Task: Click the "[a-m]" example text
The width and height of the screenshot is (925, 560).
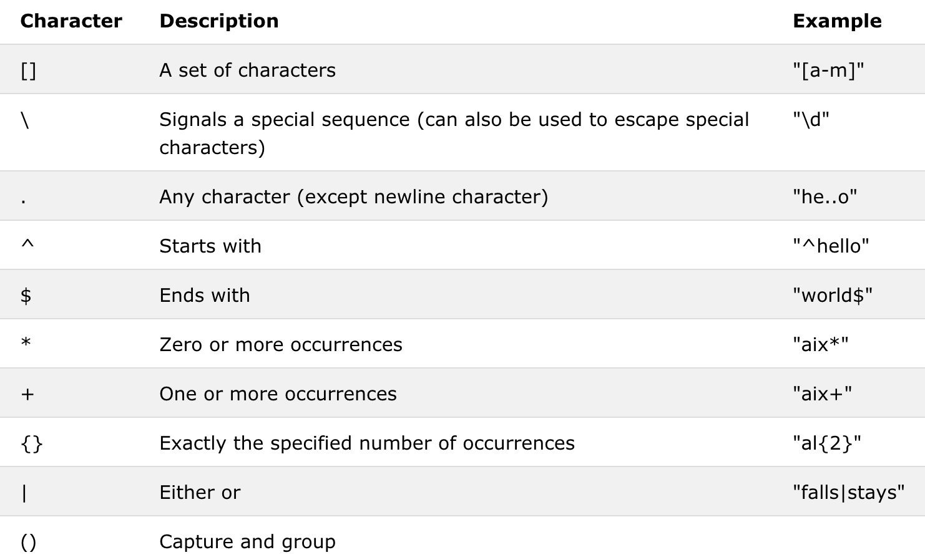Action: [828, 70]
